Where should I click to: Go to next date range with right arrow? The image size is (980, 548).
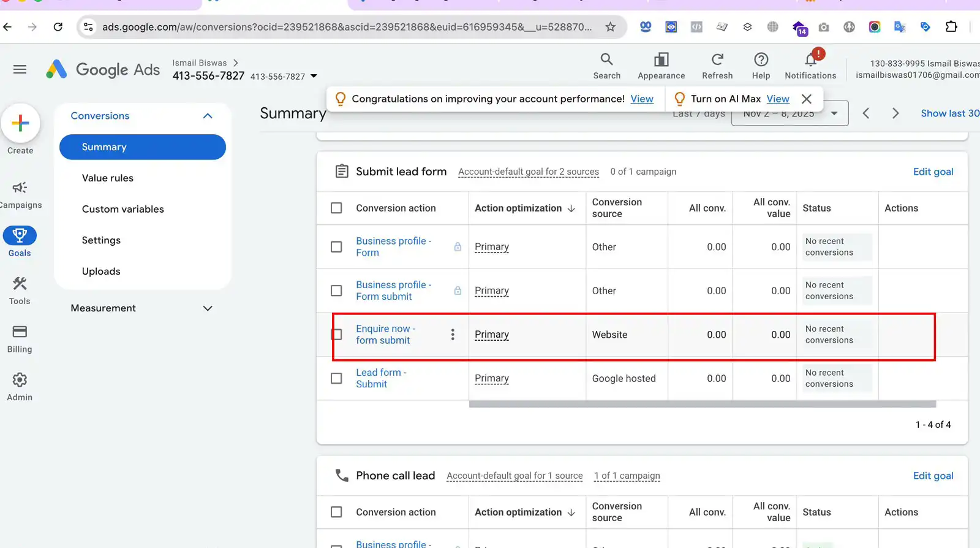point(895,113)
